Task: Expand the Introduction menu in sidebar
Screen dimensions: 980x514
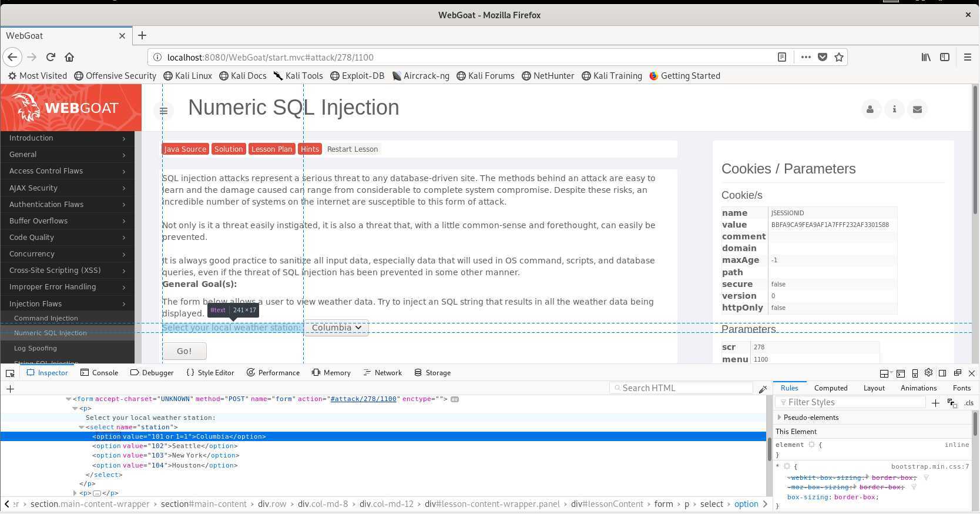Action: 67,138
